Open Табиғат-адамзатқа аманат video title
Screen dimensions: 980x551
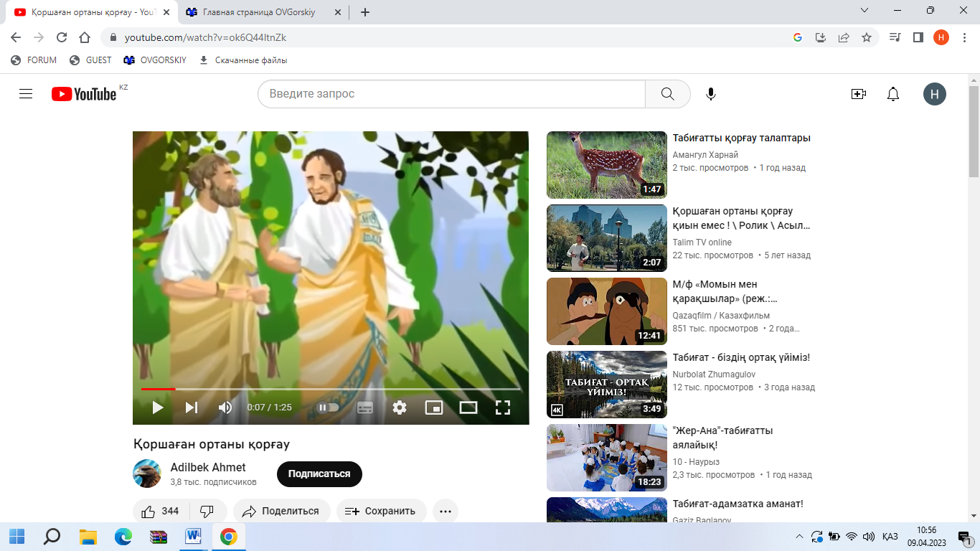click(x=738, y=504)
